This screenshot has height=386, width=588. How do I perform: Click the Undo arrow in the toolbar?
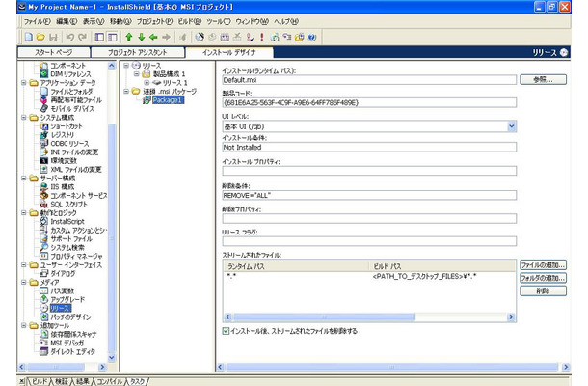pos(69,38)
